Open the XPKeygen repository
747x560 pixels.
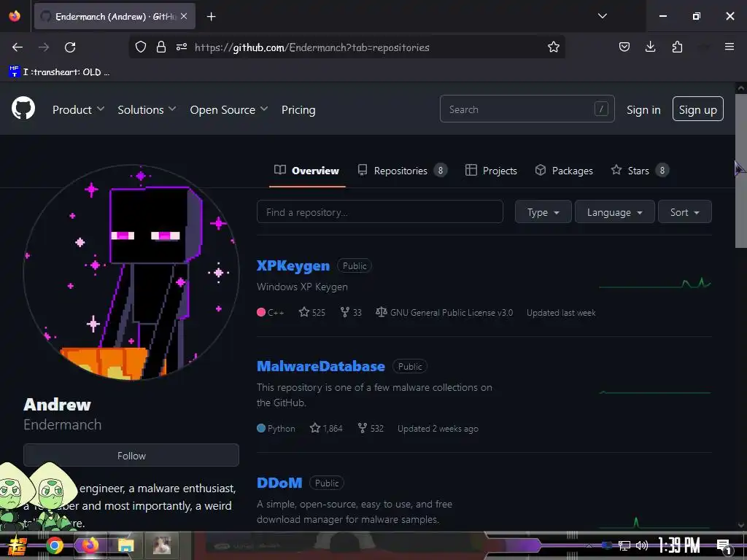[x=293, y=265]
